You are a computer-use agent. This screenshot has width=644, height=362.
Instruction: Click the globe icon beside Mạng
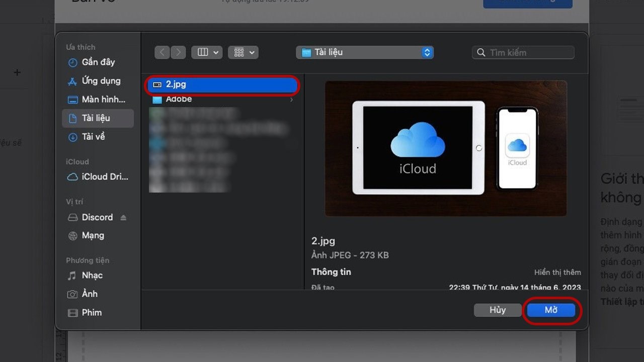click(73, 235)
